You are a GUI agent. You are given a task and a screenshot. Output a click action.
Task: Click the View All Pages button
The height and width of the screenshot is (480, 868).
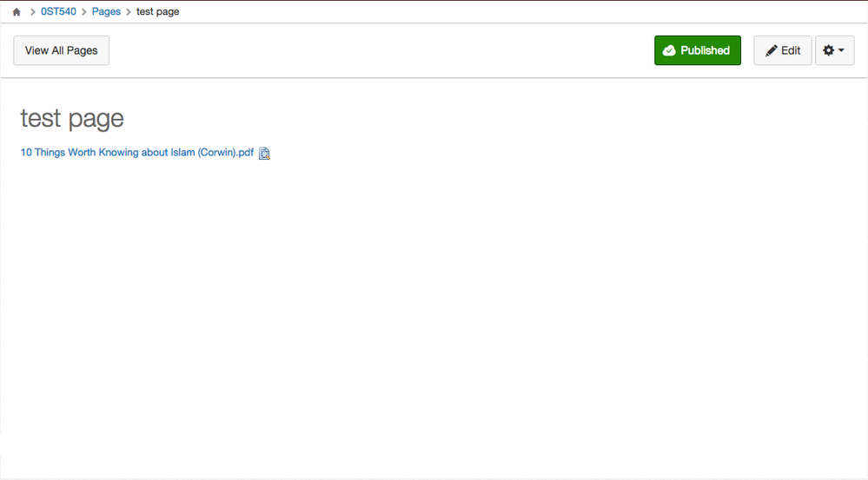click(x=62, y=50)
